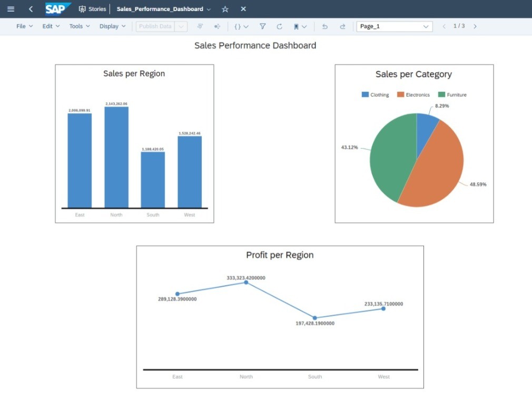Click the 2,143,262.06 bar label

pos(116,104)
